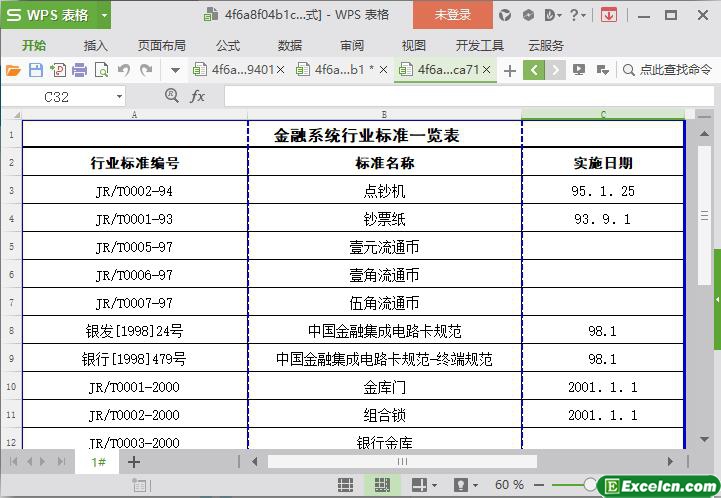Open the D-shaped tools dropdown in title bar
Screen dimensions: 721x498
[552, 15]
